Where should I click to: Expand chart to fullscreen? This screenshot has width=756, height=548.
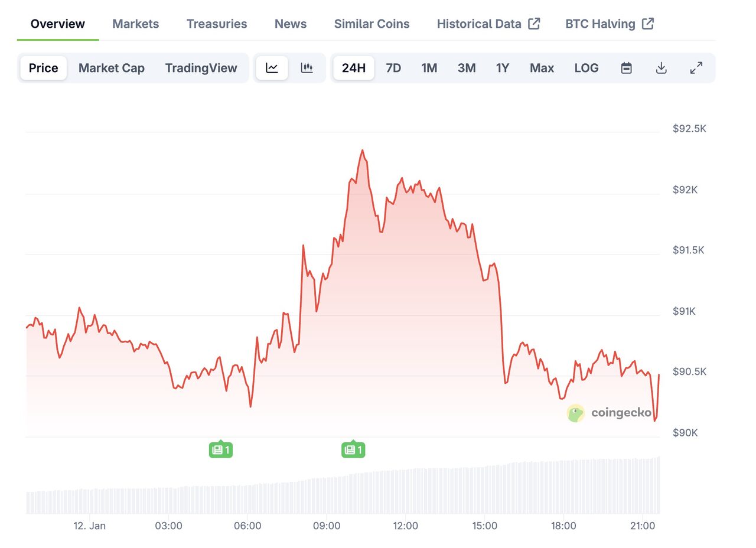click(x=696, y=68)
